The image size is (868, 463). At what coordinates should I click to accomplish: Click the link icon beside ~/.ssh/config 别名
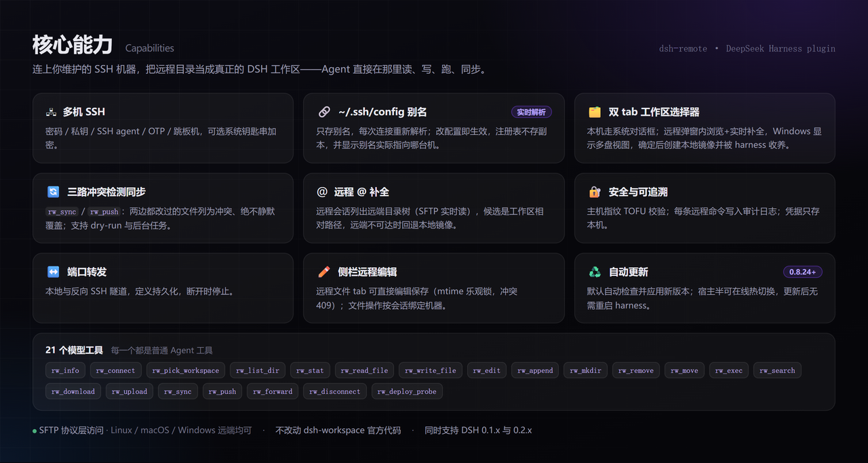[x=324, y=112]
